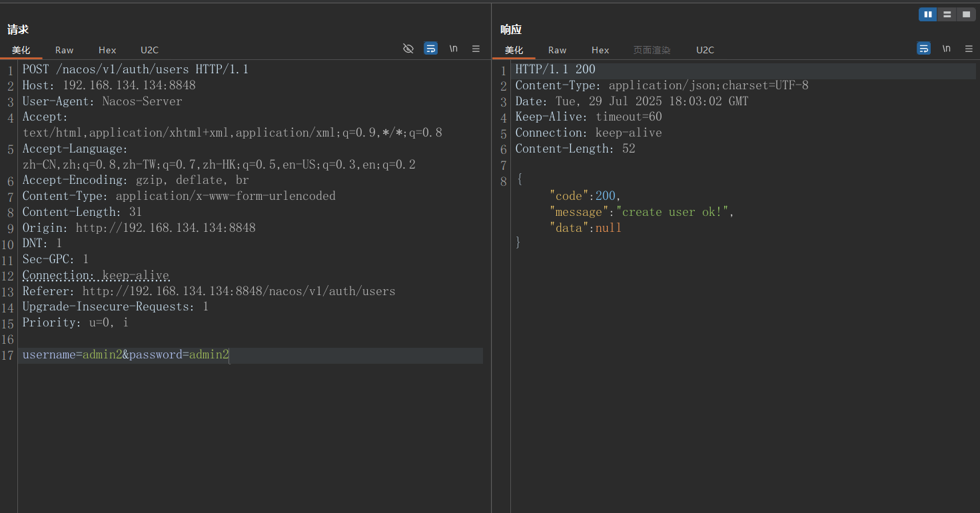Click response Content-Type application/json line
Screen dimensions: 980x513
(662, 85)
